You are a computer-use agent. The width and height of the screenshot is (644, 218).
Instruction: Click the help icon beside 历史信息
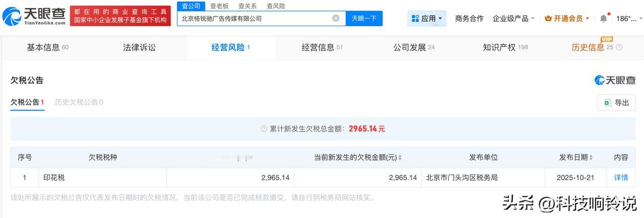(619, 47)
